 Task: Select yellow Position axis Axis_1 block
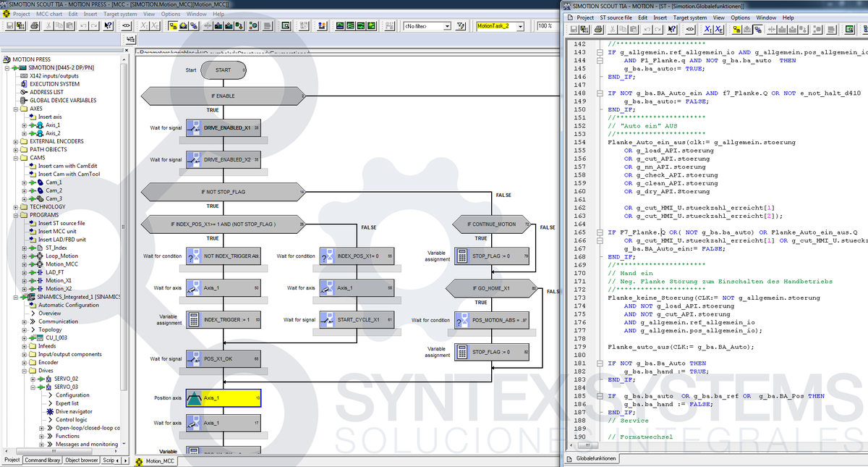point(223,398)
